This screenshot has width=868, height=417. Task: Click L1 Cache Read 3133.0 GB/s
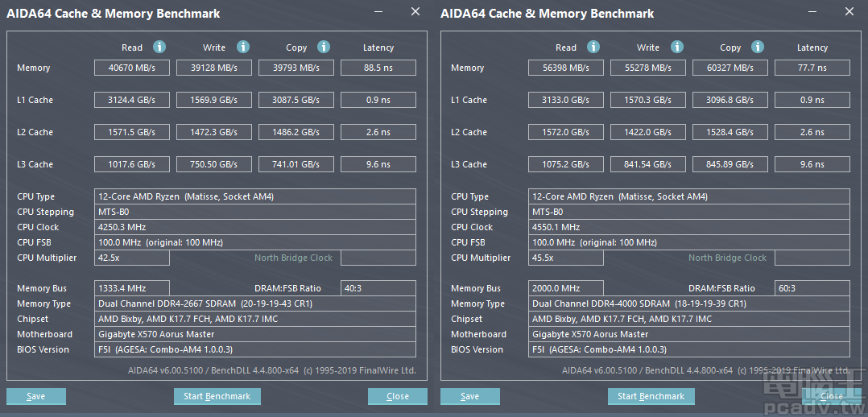point(566,101)
